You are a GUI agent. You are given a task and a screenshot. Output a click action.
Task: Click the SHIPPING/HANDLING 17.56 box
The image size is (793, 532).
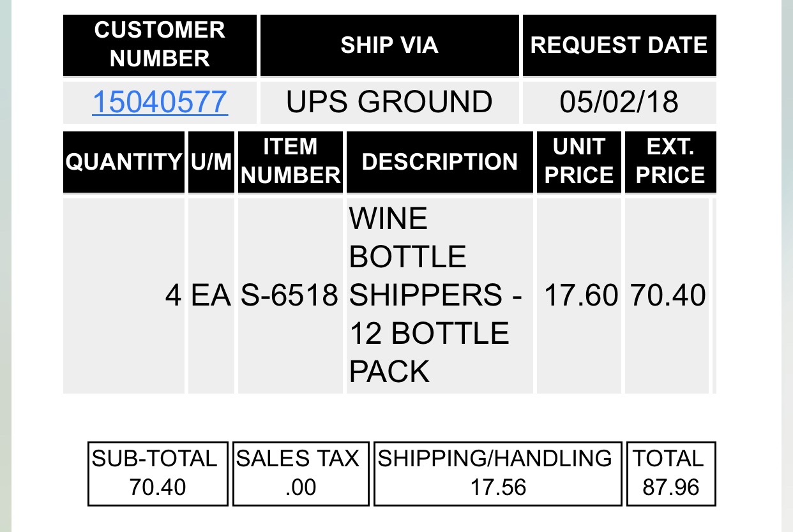[x=497, y=473]
